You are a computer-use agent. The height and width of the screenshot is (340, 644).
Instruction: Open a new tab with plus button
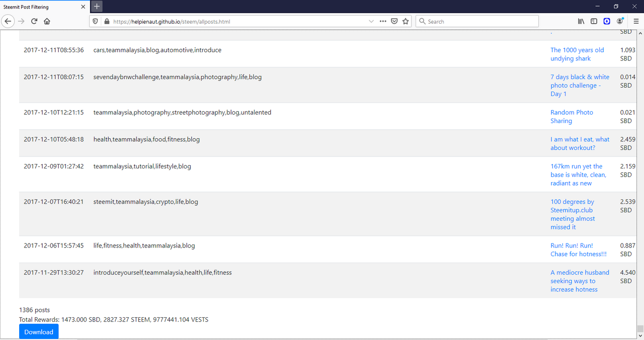pos(97,7)
